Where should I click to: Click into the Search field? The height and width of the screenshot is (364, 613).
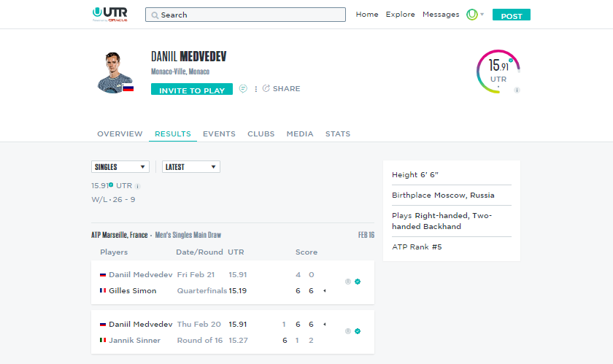pos(245,15)
